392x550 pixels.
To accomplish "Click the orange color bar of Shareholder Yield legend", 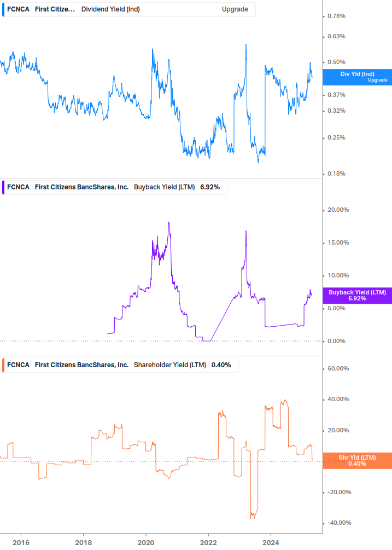I will click(x=3, y=365).
